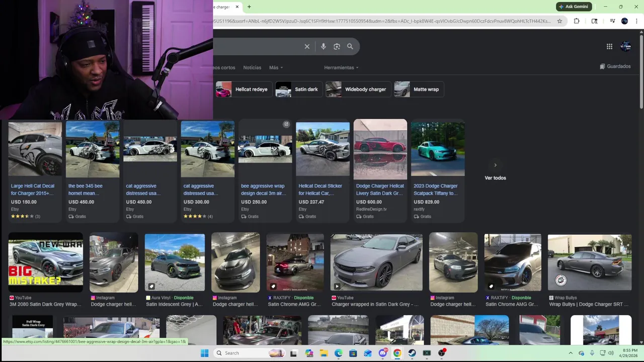
Task: Open Wrap Bullys Dodge Charger SRT image
Action: tap(590, 262)
